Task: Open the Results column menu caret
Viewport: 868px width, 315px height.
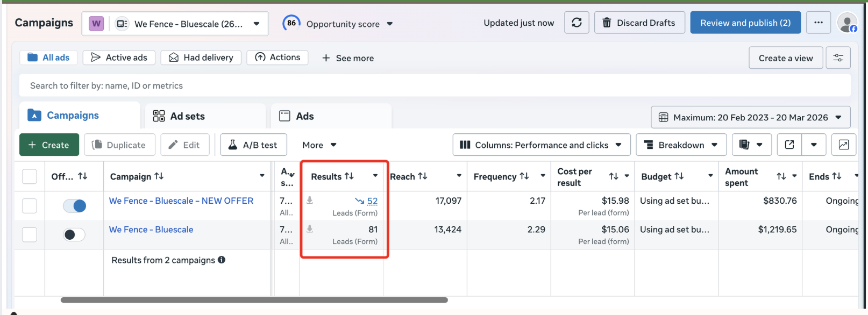Action: pos(375,176)
